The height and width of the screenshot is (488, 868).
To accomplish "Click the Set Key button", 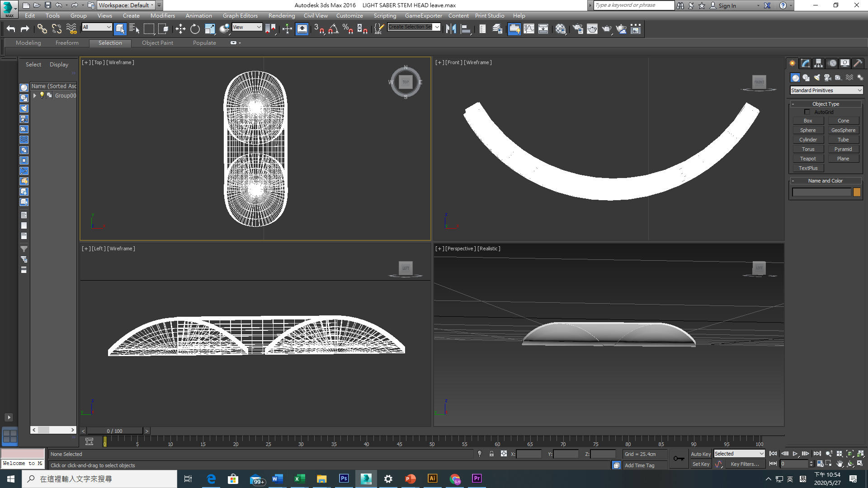I will coord(701,464).
